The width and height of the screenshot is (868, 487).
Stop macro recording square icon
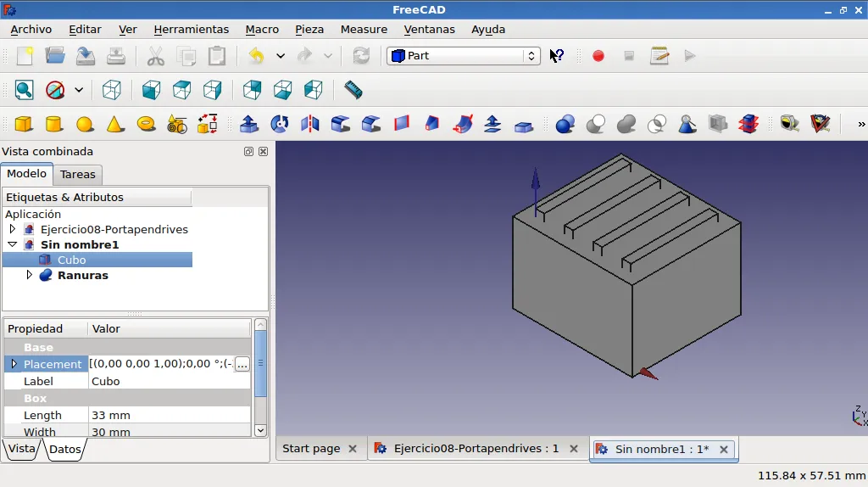(x=629, y=56)
